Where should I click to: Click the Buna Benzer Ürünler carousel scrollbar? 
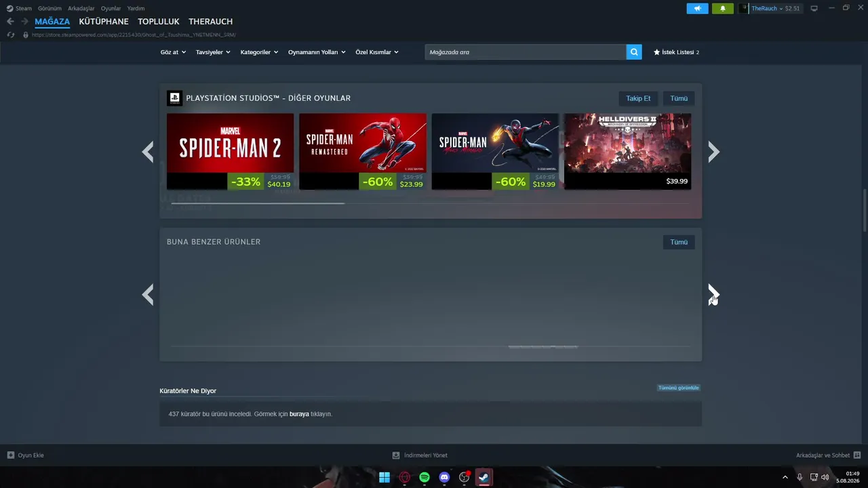543,347
